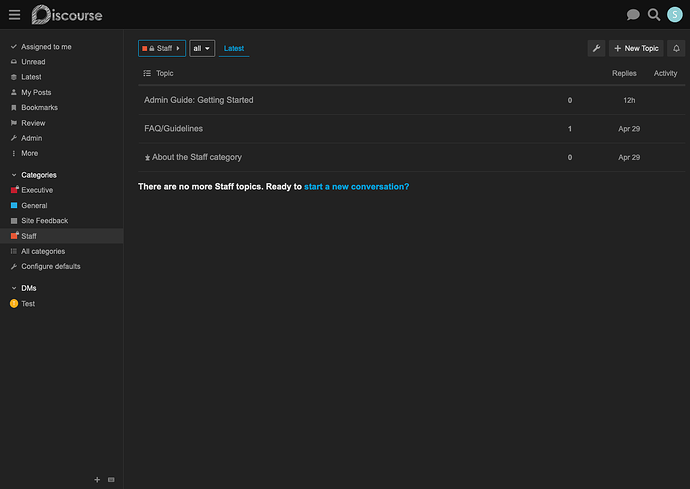Select the Latest tab
Viewport: 690px width, 489px height.
tap(234, 48)
